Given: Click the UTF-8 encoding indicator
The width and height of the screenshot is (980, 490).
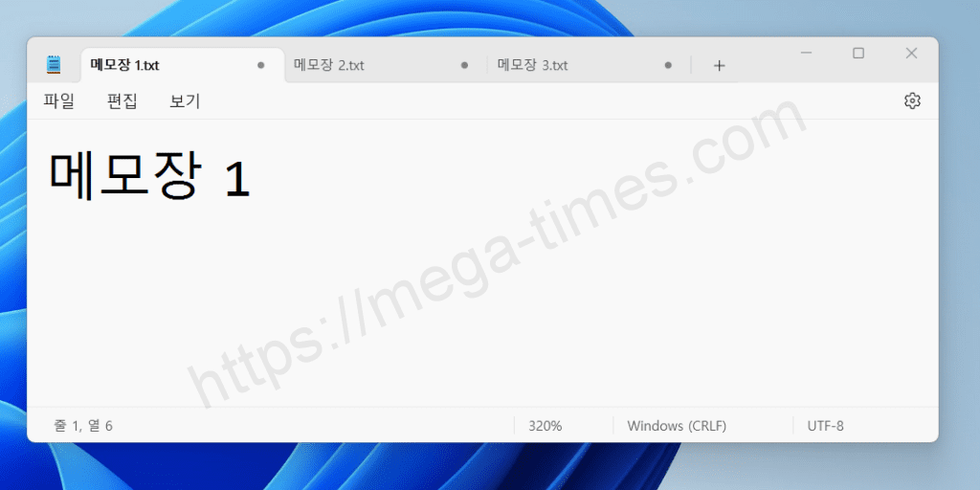Looking at the screenshot, I should point(825,426).
